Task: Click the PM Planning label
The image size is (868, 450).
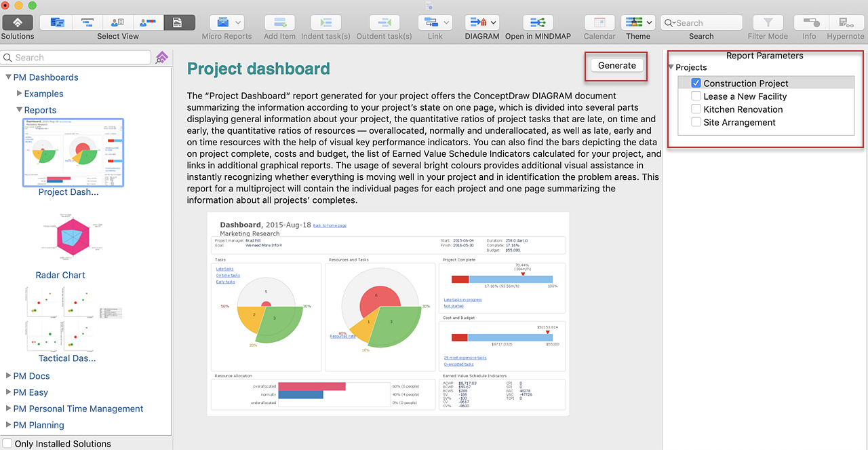Action: pos(39,425)
